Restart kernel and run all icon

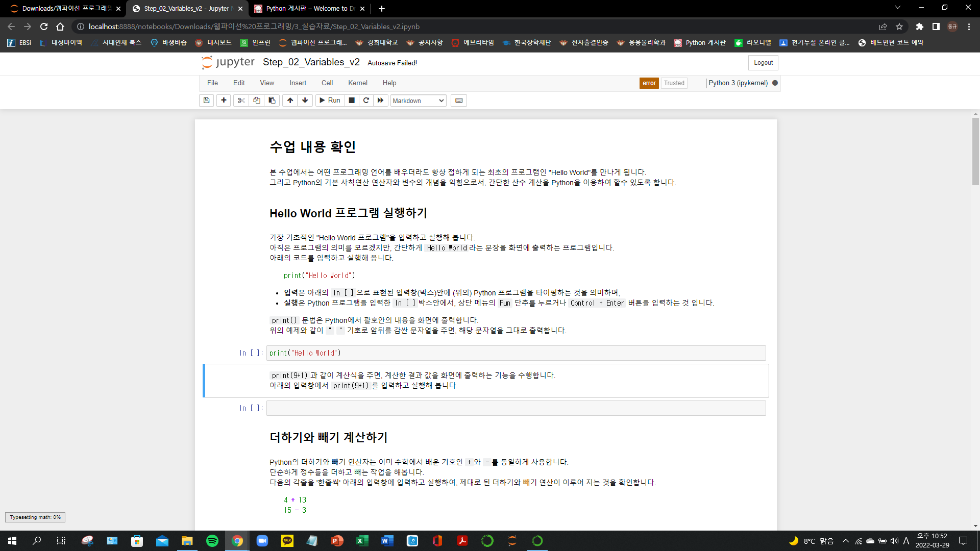[381, 101]
